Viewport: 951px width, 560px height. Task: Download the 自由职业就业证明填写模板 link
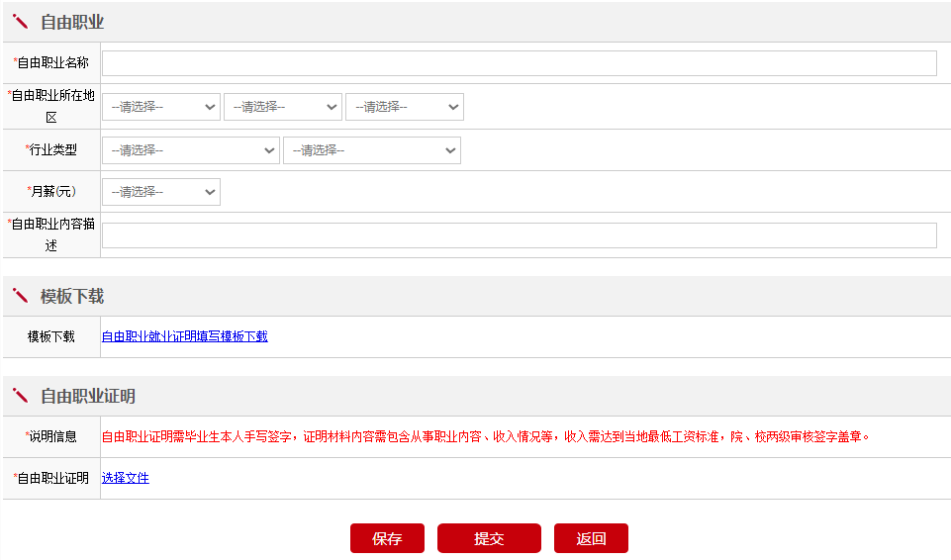(x=184, y=336)
